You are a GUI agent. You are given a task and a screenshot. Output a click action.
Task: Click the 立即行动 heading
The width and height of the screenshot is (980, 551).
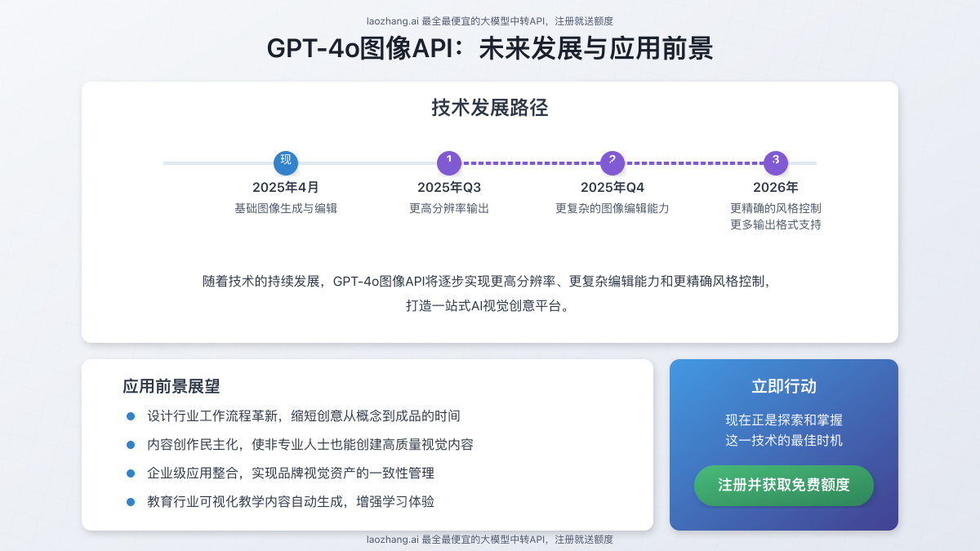(784, 386)
